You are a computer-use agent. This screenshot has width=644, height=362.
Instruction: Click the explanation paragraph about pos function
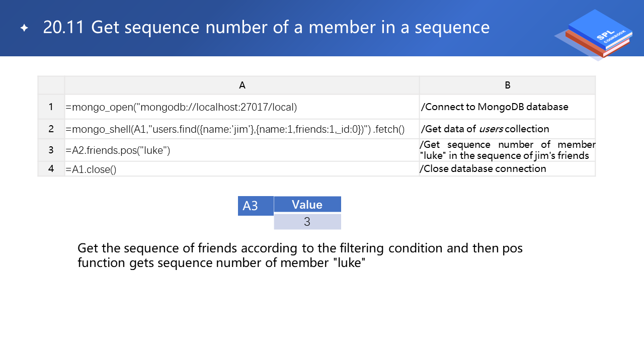[x=300, y=255]
